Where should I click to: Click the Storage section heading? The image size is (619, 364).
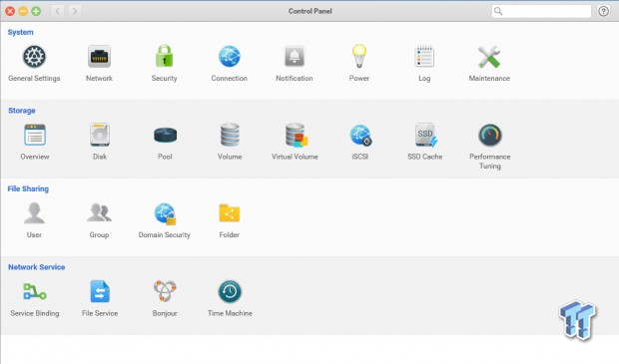pos(22,111)
